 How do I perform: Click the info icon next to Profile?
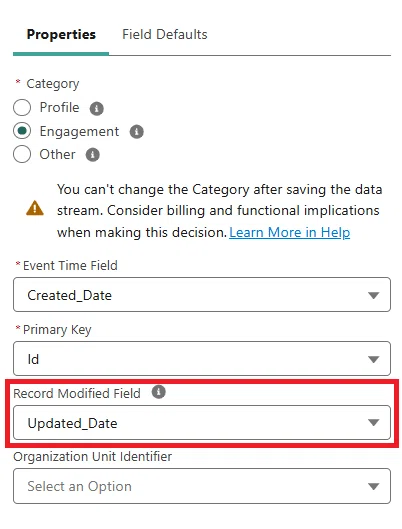click(96, 109)
